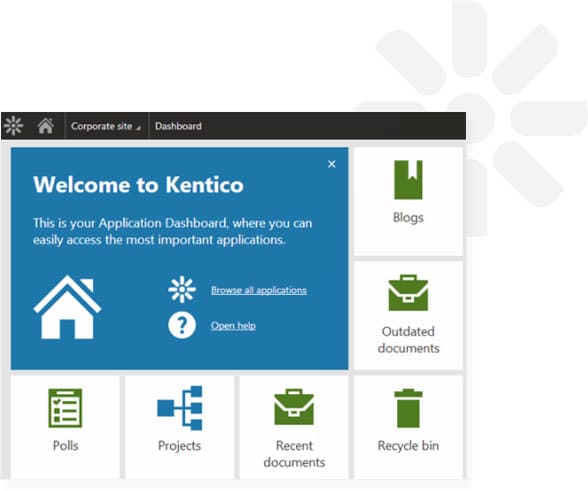This screenshot has height=491, width=588.
Task: Click the Projects tile label
Action: pyautogui.click(x=180, y=446)
